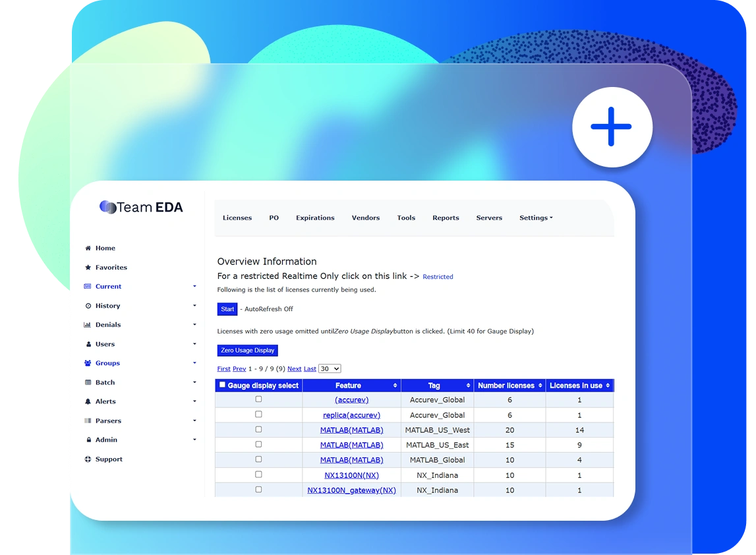Open the NX13100N_gateway(NX) feature link
The height and width of the screenshot is (555, 756).
point(351,490)
